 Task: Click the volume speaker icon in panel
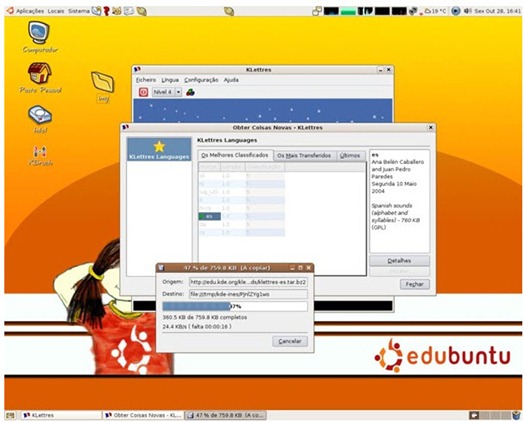(468, 11)
